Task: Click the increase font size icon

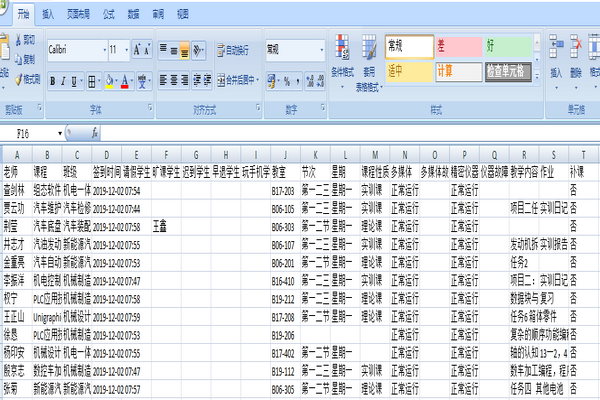Action: tap(138, 49)
